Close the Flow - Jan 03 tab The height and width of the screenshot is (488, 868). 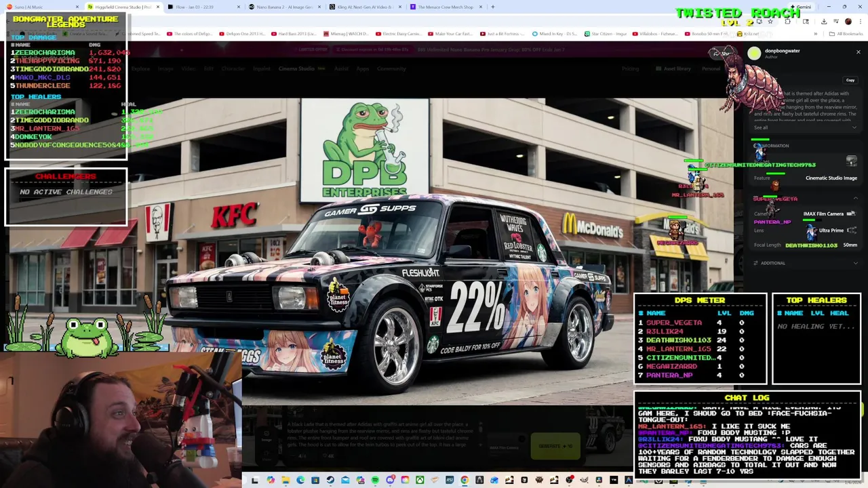pos(239,7)
